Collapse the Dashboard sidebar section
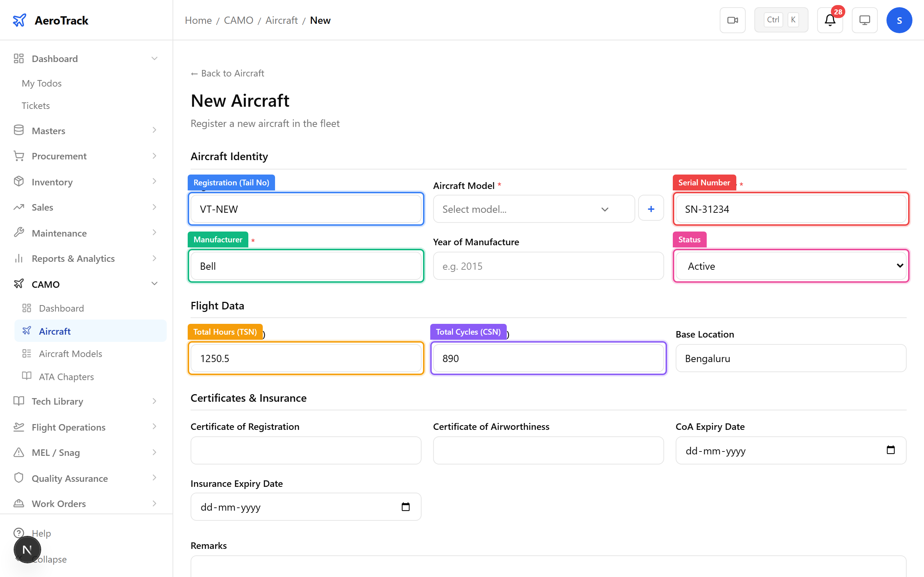924x577 pixels. point(154,58)
